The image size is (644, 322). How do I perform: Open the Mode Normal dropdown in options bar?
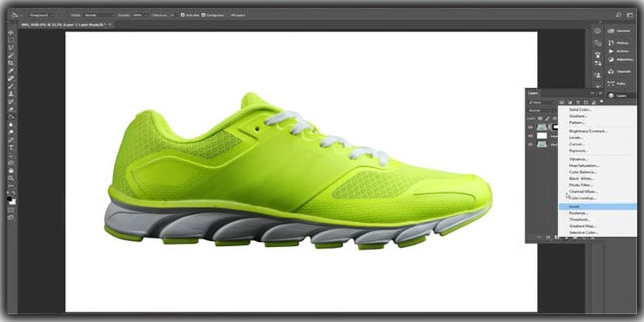pyautogui.click(x=98, y=15)
